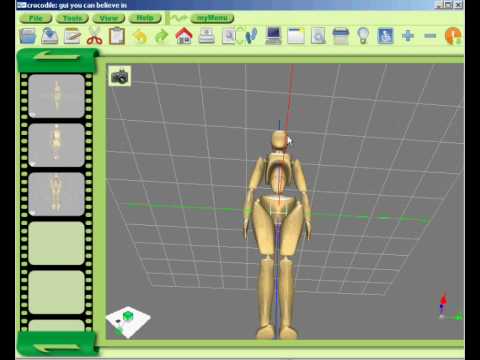The image size is (480, 360).
Task: Click the blue open folder icon
Action: click(x=28, y=36)
